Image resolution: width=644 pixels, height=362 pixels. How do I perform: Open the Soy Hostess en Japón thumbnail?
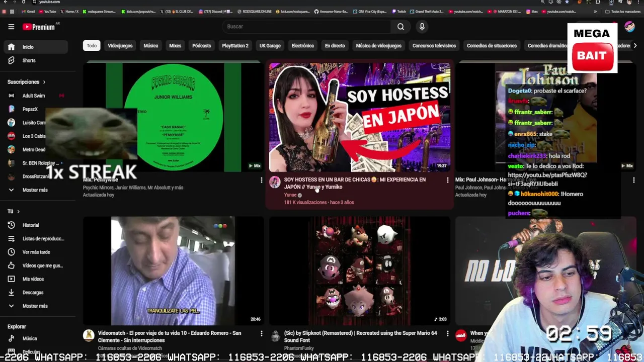[360, 117]
